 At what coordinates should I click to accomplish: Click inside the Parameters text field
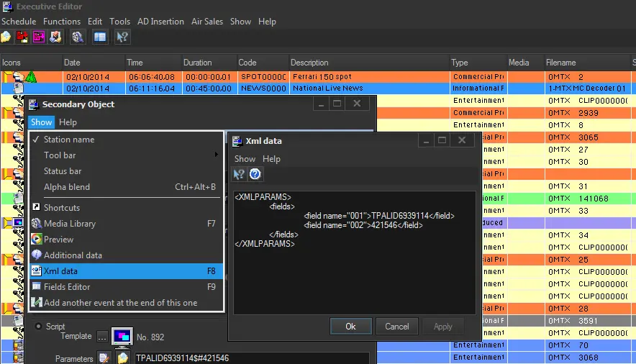pos(252,358)
